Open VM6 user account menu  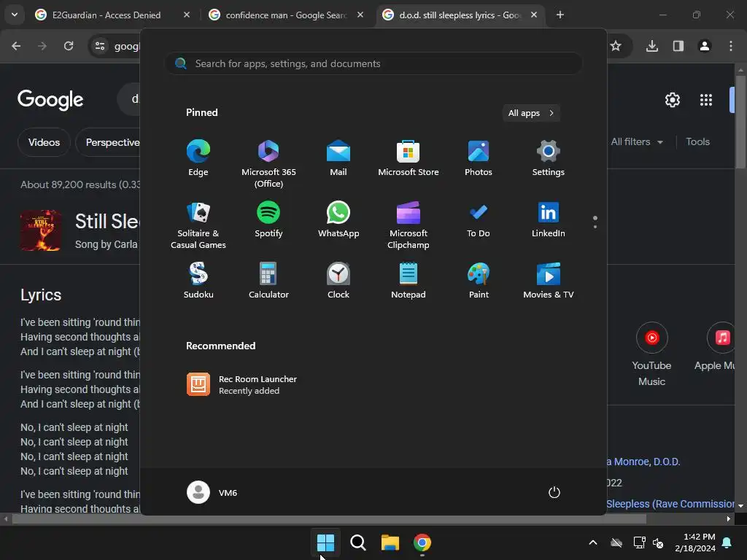[212, 492]
